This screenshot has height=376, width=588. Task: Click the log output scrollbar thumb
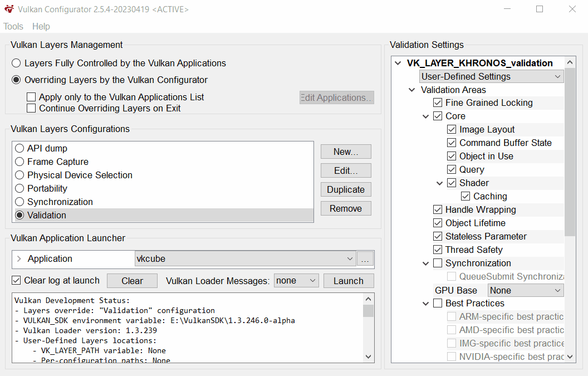click(x=368, y=311)
